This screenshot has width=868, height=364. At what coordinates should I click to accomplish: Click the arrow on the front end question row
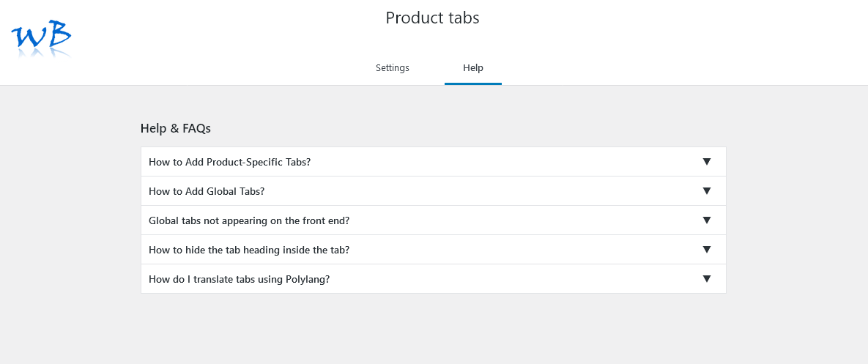[707, 220]
